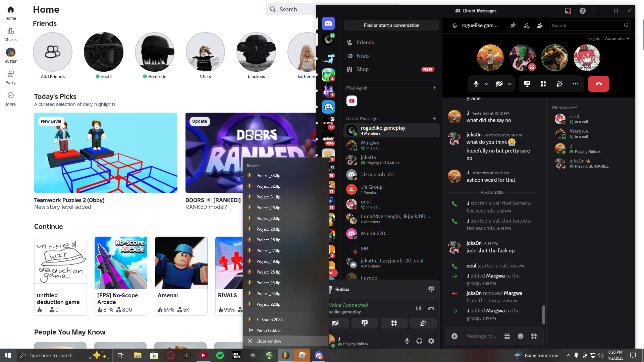The width and height of the screenshot is (644, 362).
Task: Click the emoji picker in message box
Action: coord(521,336)
